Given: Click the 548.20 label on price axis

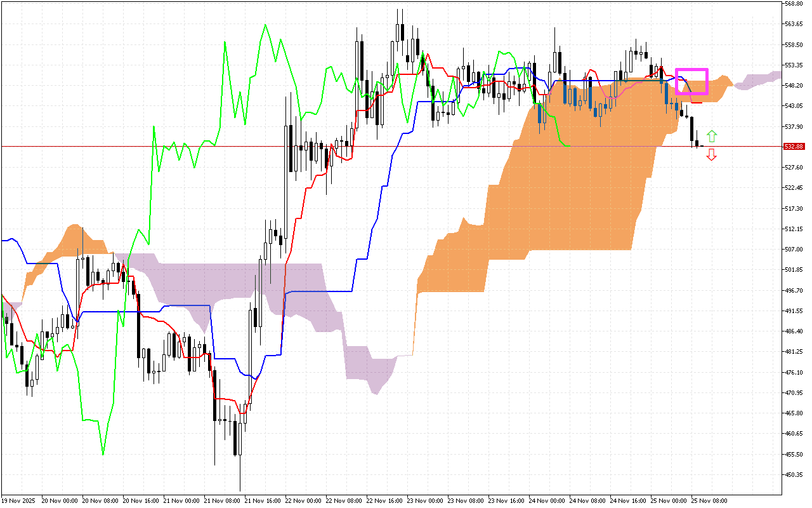Looking at the screenshot, I should coord(794,86).
